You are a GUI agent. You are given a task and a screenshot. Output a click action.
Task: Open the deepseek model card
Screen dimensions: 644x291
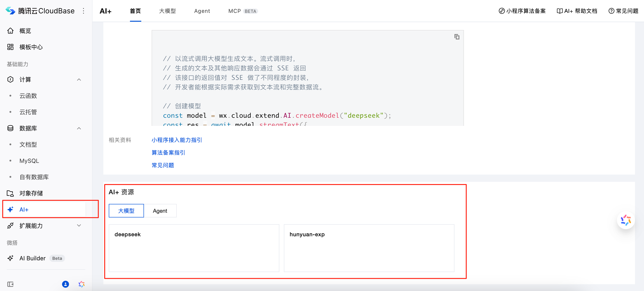coord(194,248)
